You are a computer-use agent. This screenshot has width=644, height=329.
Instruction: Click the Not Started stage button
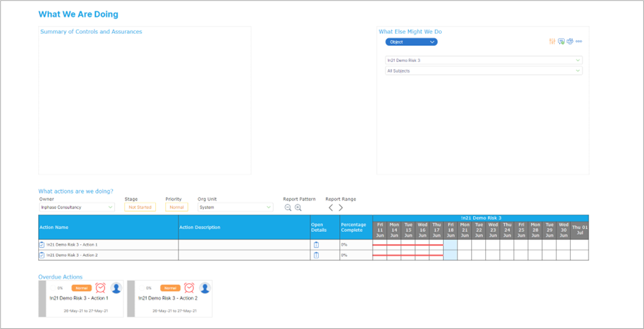tap(140, 207)
